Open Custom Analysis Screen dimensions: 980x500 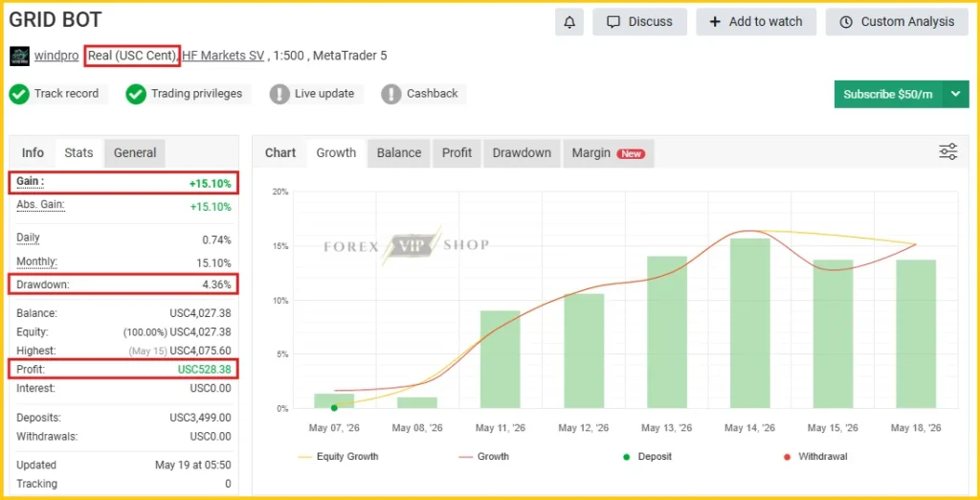pyautogui.click(x=898, y=22)
